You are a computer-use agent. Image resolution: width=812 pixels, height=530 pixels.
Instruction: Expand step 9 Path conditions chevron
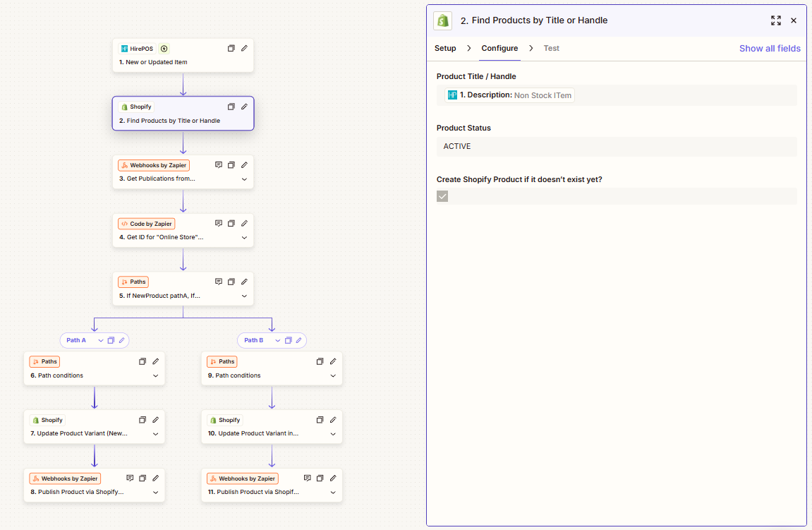[x=333, y=375]
